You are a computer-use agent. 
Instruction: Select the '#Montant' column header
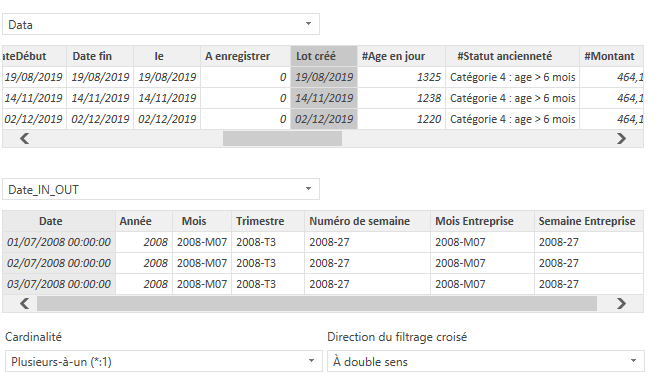click(612, 56)
